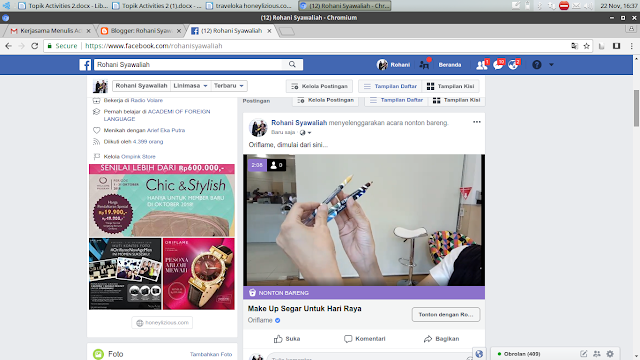Open friend requests icon in Facebook header
This screenshot has width=640, height=360.
coord(482,64)
